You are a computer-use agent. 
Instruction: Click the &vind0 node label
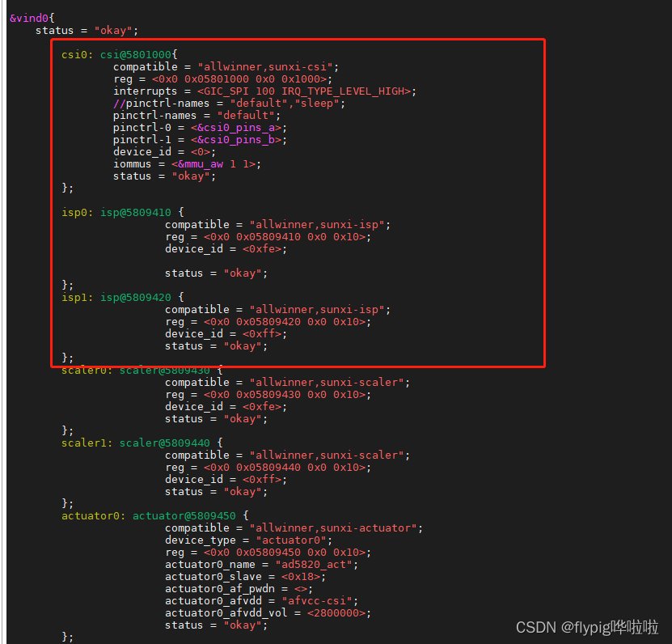coord(29,18)
